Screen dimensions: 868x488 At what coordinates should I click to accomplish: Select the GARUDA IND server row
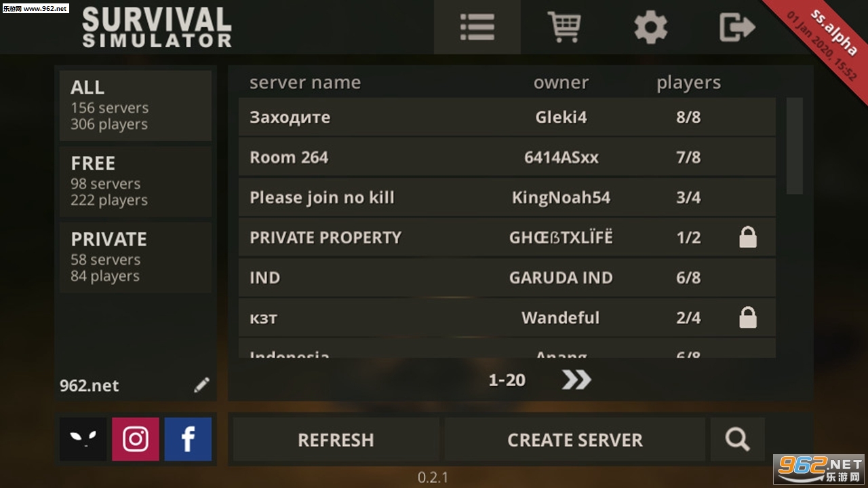coord(507,277)
